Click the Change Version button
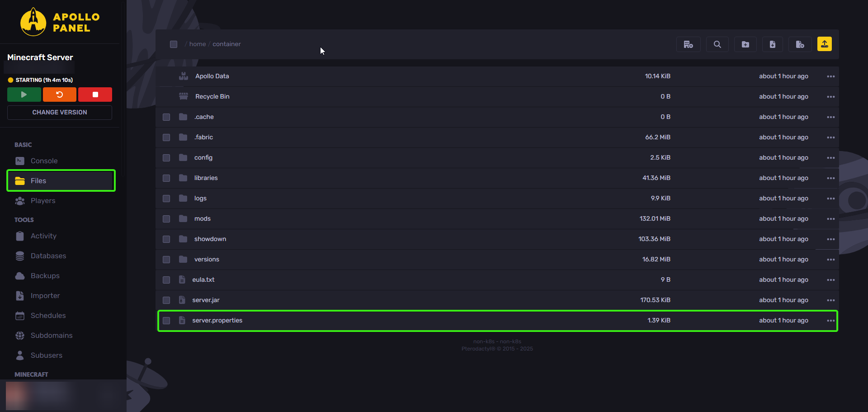 coord(60,112)
